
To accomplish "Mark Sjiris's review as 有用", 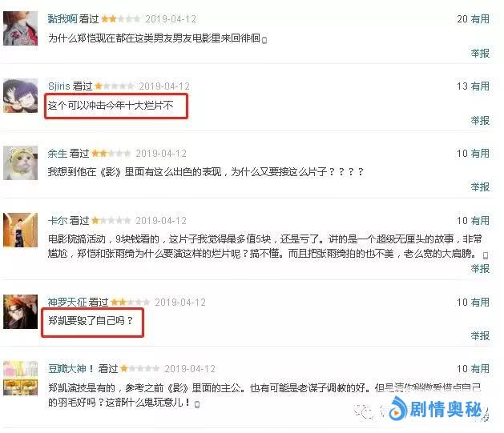I will click(480, 86).
